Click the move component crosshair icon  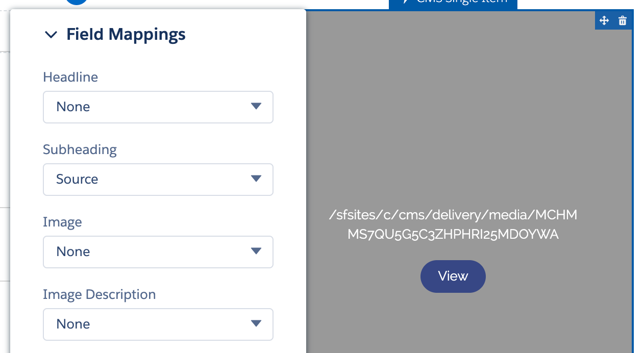(604, 20)
